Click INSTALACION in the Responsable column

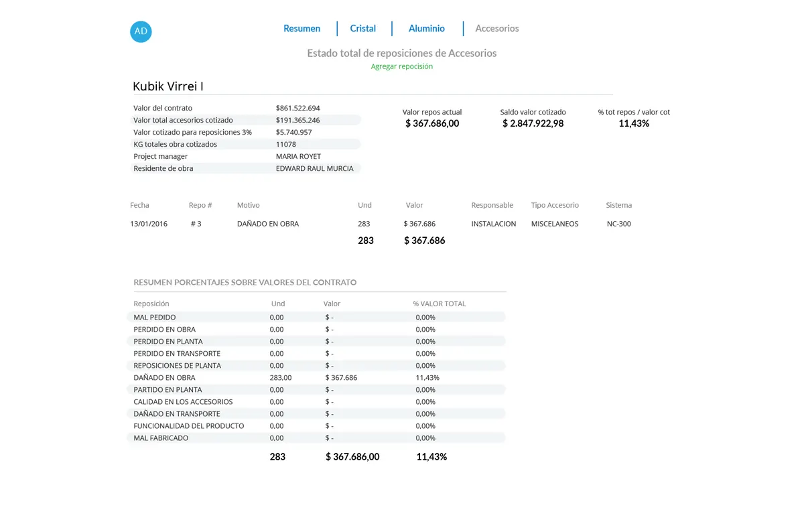494,224
